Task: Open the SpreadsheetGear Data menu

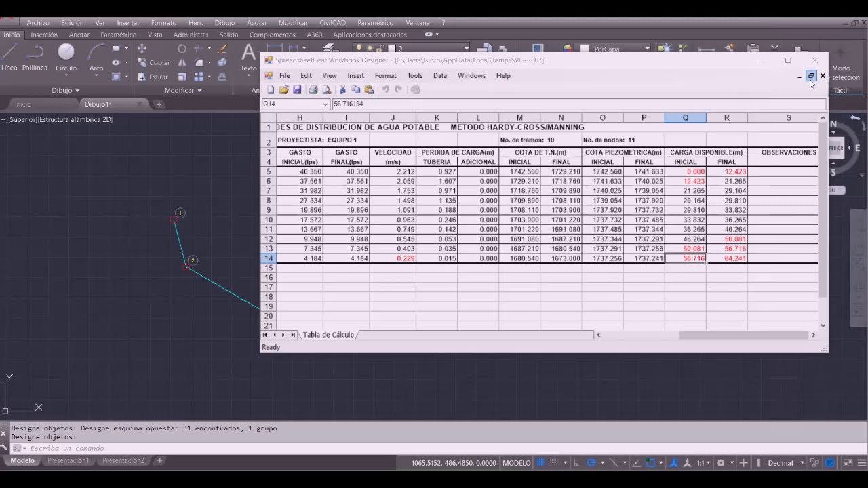Action: tap(440, 76)
